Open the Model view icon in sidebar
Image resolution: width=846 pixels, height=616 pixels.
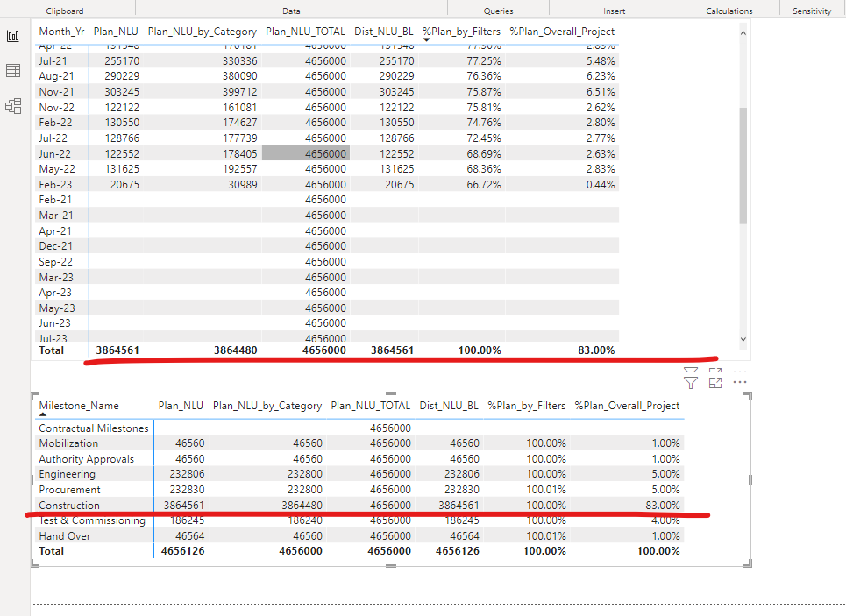13,106
